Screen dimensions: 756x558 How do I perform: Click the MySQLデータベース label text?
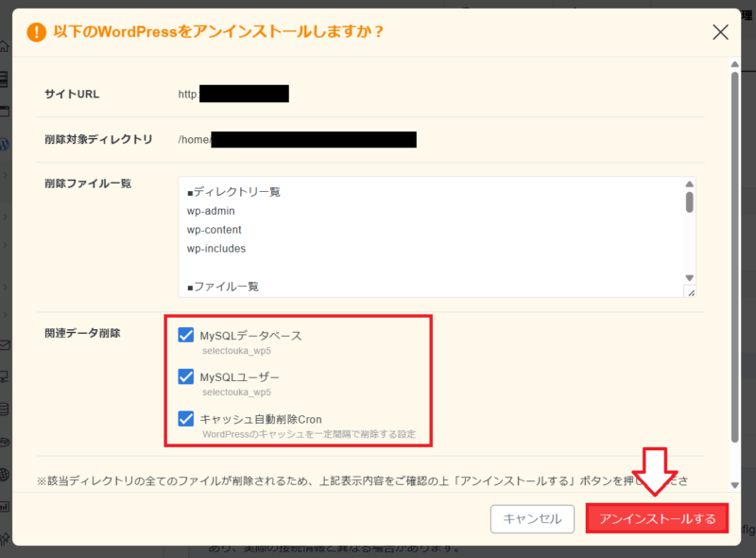click(250, 336)
